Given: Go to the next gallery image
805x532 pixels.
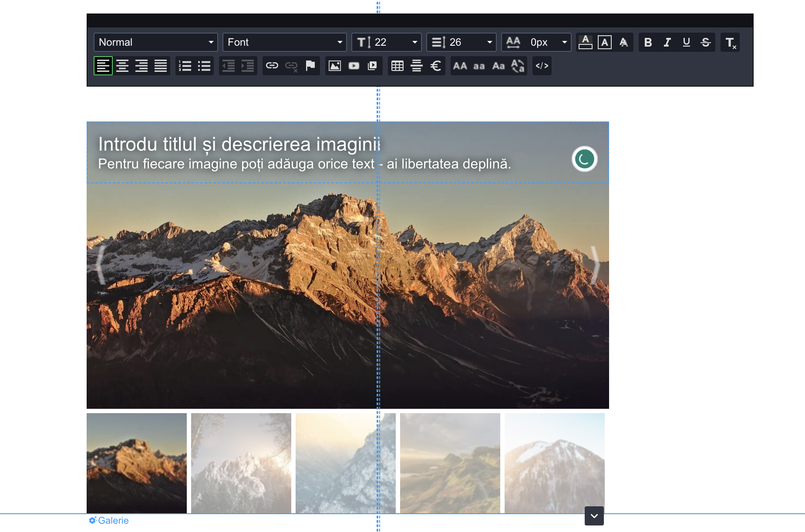Looking at the screenshot, I should tap(595, 265).
